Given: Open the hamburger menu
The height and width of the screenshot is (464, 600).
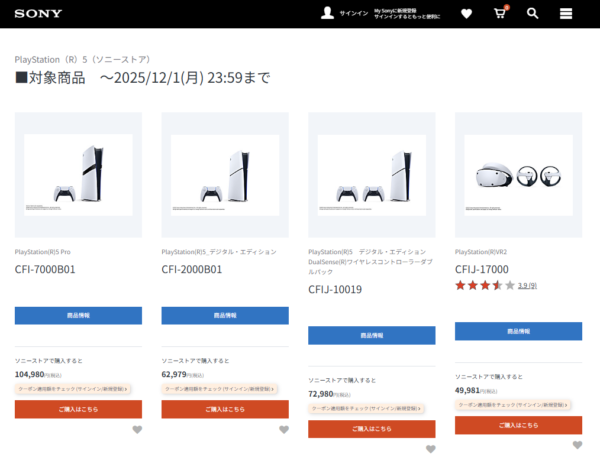Looking at the screenshot, I should pos(566,14).
